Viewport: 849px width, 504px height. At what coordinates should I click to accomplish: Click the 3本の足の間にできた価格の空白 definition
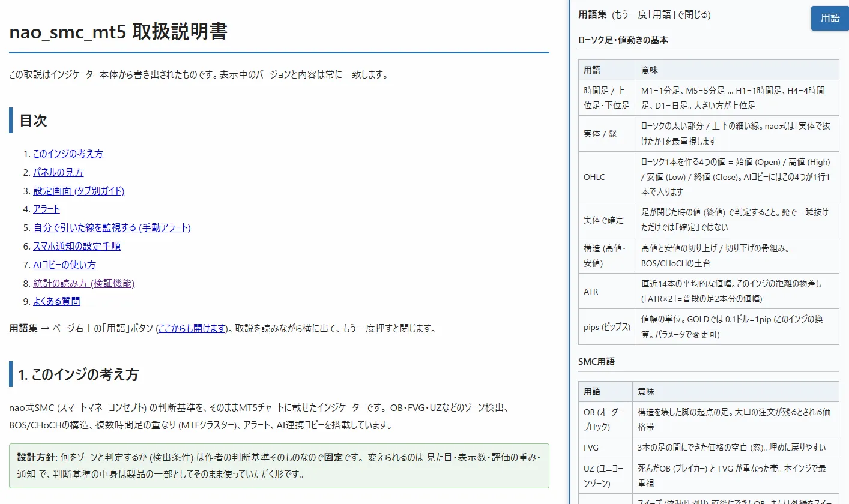click(x=736, y=448)
